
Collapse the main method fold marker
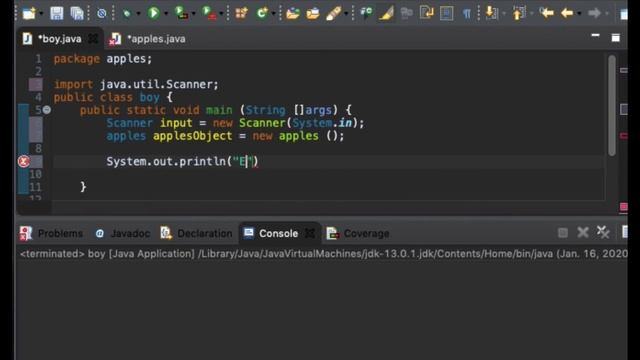pos(47,110)
